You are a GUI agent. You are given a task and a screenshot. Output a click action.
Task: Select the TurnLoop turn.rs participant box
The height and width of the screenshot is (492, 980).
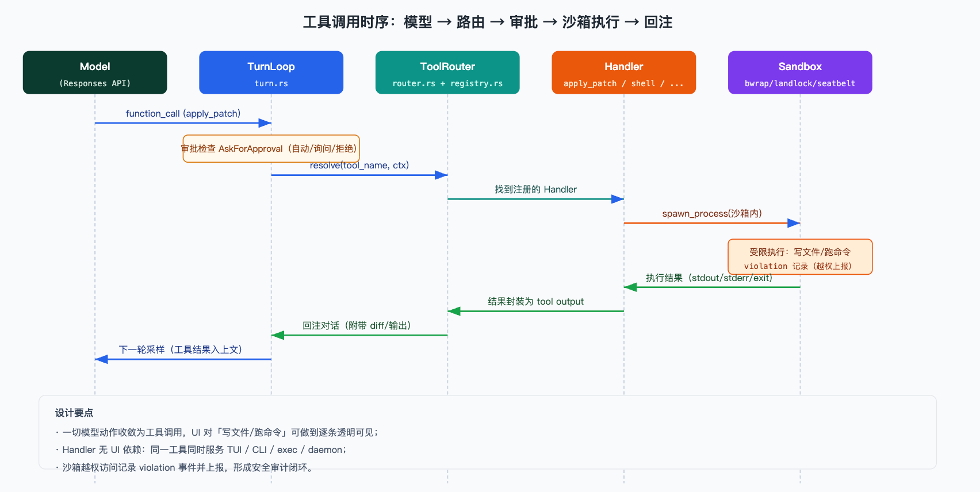coord(271,72)
